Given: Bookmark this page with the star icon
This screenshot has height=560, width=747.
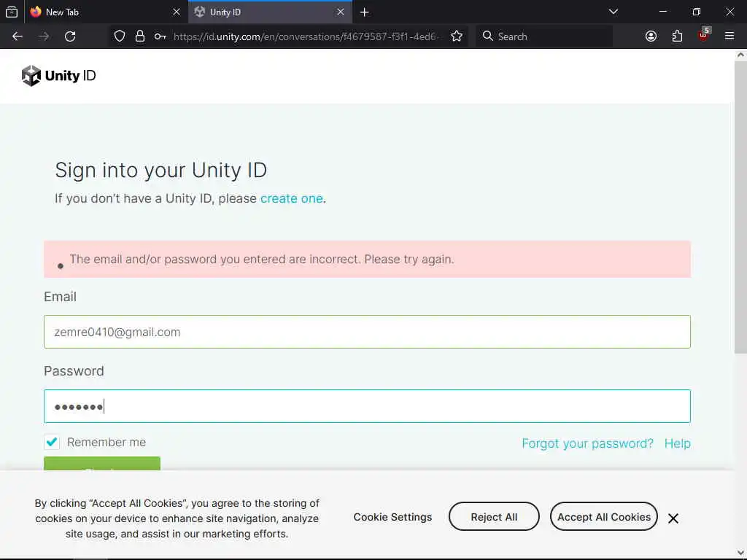Looking at the screenshot, I should [457, 36].
